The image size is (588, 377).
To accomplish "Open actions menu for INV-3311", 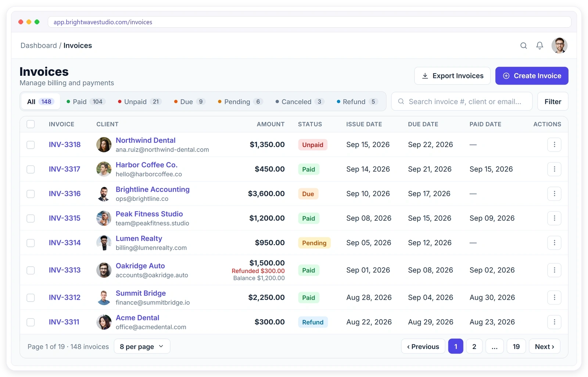I will click(554, 322).
